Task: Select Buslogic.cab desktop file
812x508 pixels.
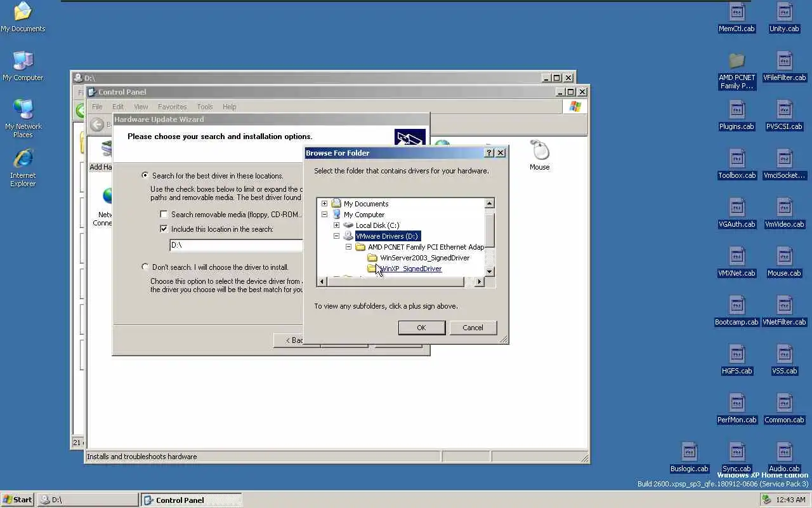Action: [x=689, y=457]
